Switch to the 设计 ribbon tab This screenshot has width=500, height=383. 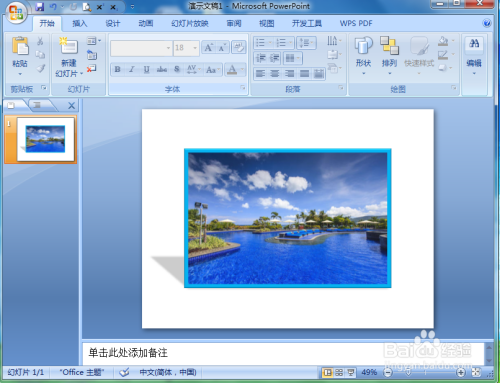[x=113, y=23]
